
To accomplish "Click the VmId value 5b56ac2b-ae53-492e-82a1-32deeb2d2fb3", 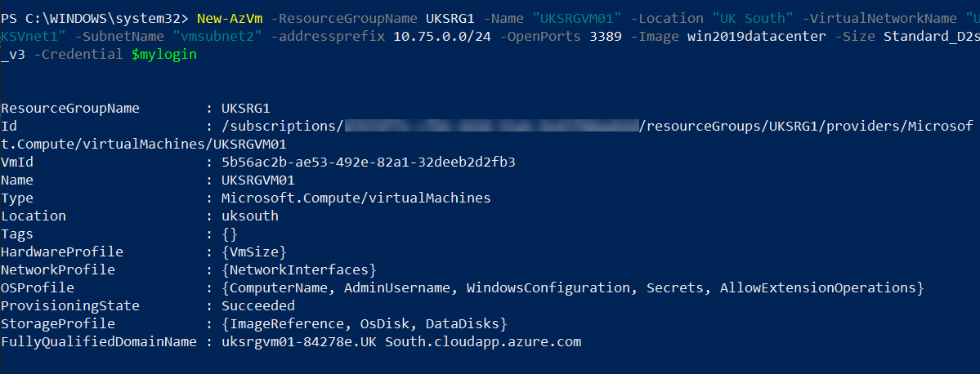I will click(368, 163).
